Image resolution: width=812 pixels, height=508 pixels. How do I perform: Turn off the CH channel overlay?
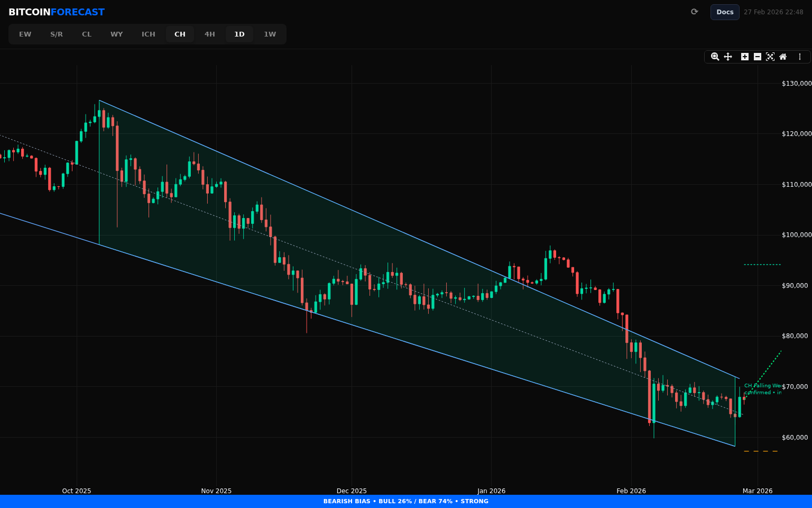pyautogui.click(x=180, y=34)
